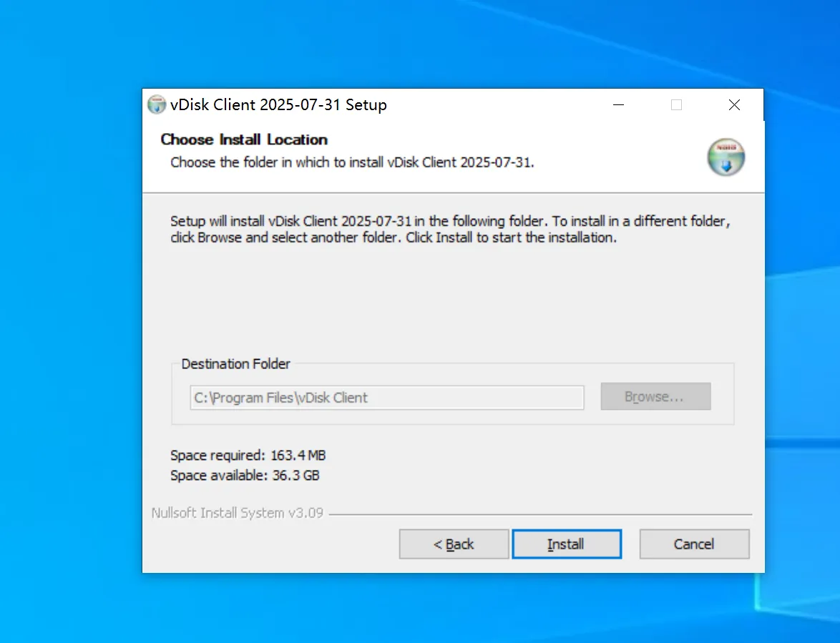Click the vDisk setup title bar icon
Viewport: 840px width, 643px height.
tap(157, 104)
